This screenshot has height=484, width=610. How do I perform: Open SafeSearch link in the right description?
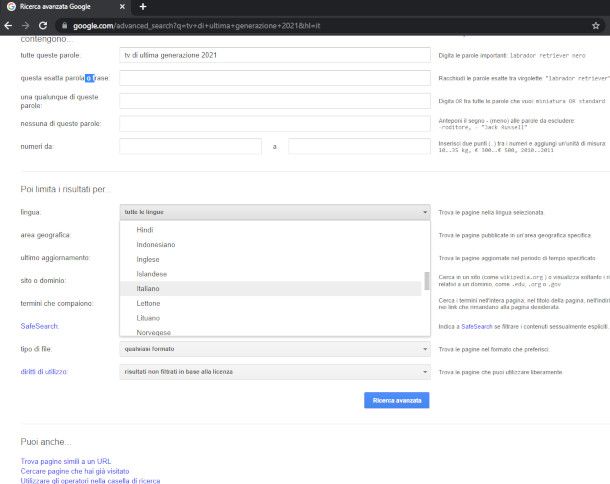coord(477,326)
